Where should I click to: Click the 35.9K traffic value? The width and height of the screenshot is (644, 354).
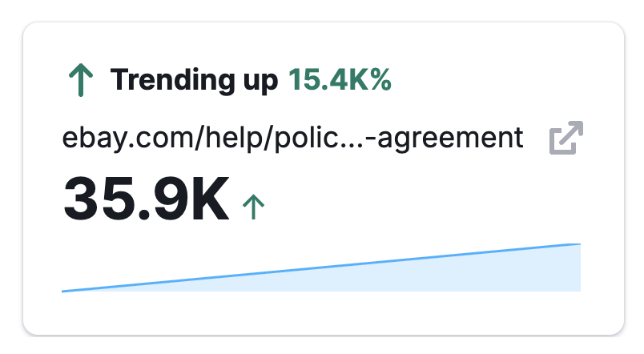146,199
